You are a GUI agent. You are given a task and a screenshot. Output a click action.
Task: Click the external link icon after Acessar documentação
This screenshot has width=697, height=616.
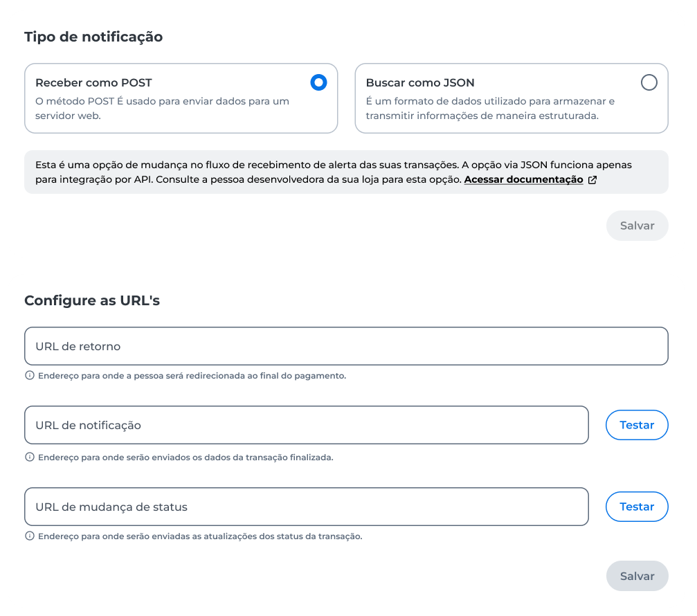pos(592,179)
